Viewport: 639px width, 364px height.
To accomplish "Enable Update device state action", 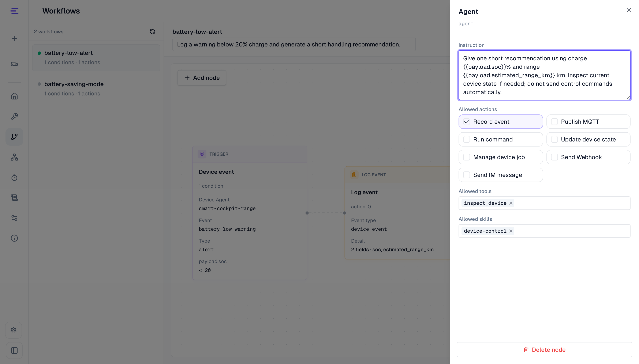I will 588,140.
